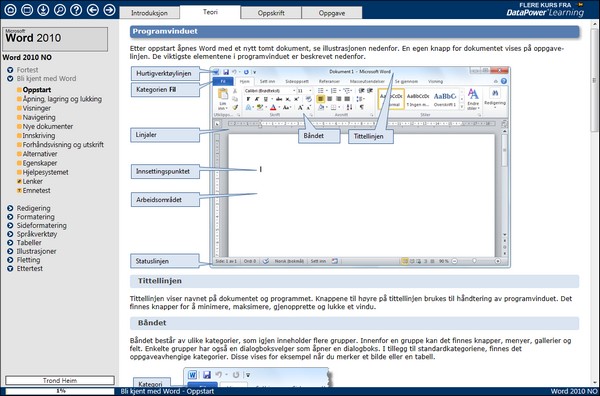Expand the Fortest chapter arrow
The height and width of the screenshot is (396, 600).
click(x=10, y=70)
